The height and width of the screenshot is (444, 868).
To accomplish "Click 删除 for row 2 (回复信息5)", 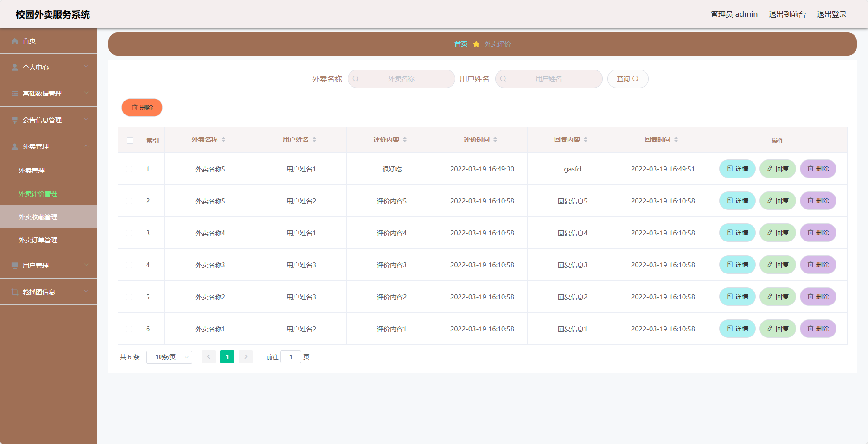I will click(818, 201).
